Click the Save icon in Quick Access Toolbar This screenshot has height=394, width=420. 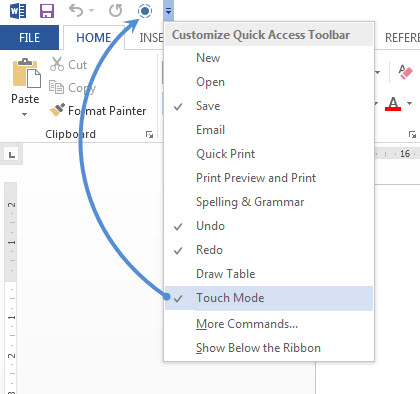pos(47,11)
